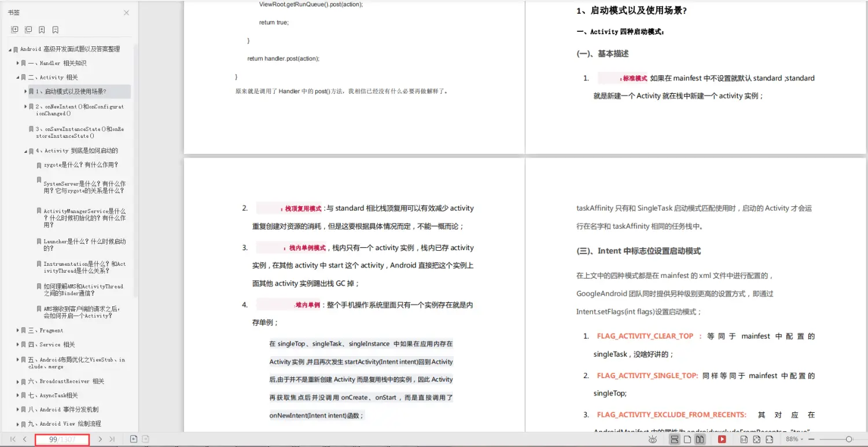Open bookmark 如何理解AMS和ActivityThread之间的Binder通信
The height and width of the screenshot is (447, 868).
83,290
